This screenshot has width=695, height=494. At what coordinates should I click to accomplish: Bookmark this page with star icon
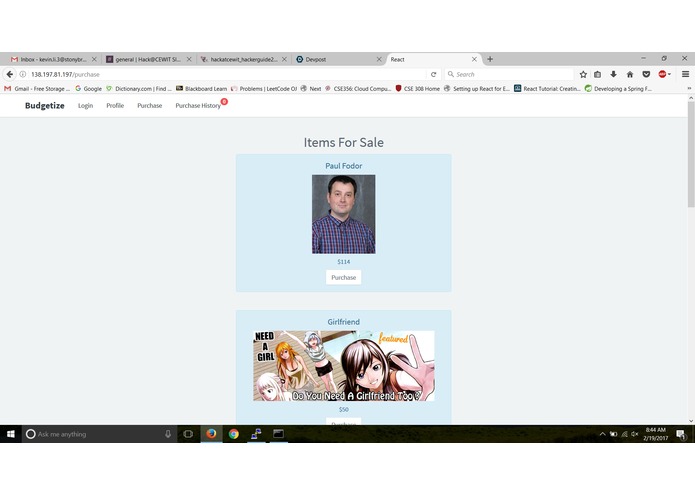[583, 74]
